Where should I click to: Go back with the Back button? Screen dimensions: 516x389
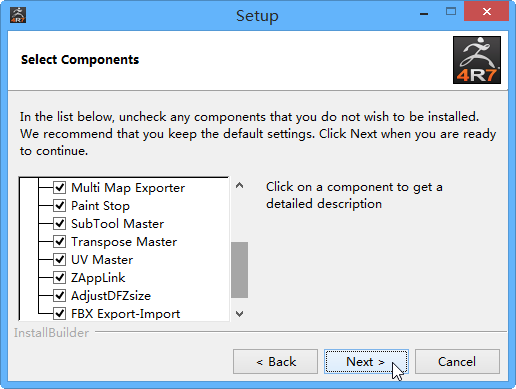(x=275, y=361)
